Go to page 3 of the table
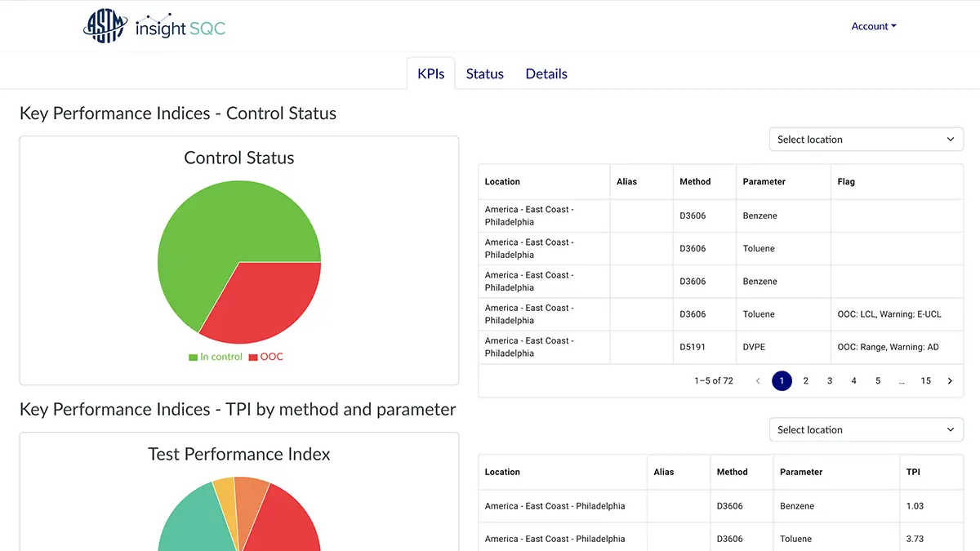The height and width of the screenshot is (551, 980). click(830, 381)
